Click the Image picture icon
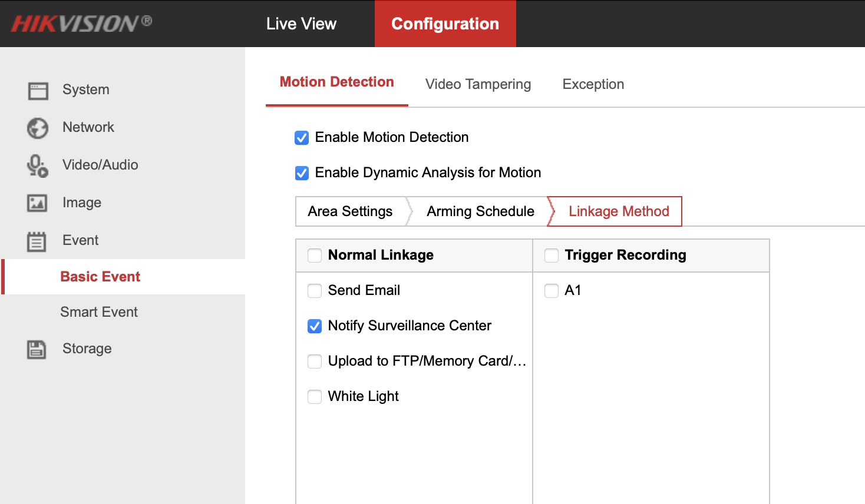Screen dimensions: 865x504 (x=38, y=203)
